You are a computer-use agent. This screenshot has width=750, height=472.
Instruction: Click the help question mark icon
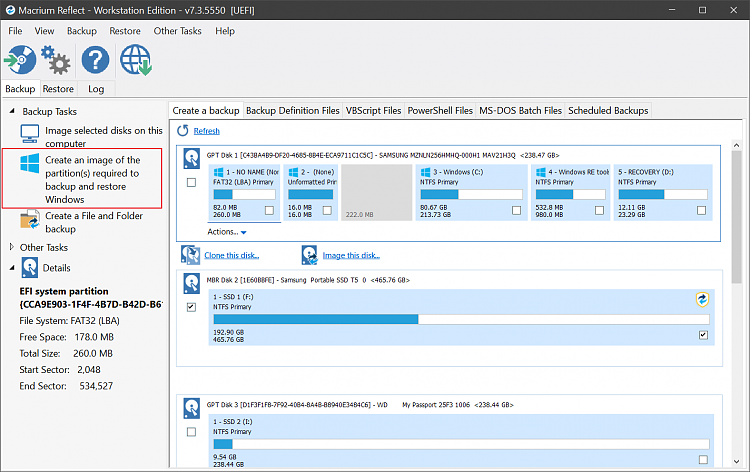pyautogui.click(x=95, y=60)
